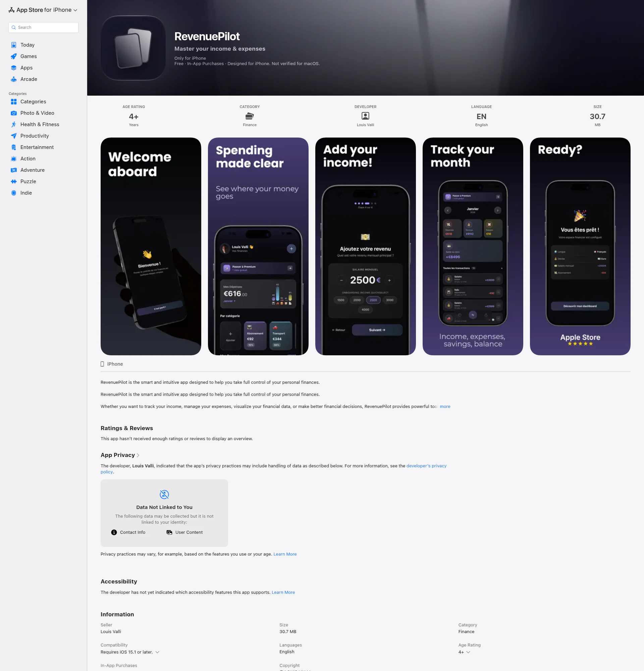Click the Seller name Louis Valli
The height and width of the screenshot is (671, 644).
(x=111, y=632)
